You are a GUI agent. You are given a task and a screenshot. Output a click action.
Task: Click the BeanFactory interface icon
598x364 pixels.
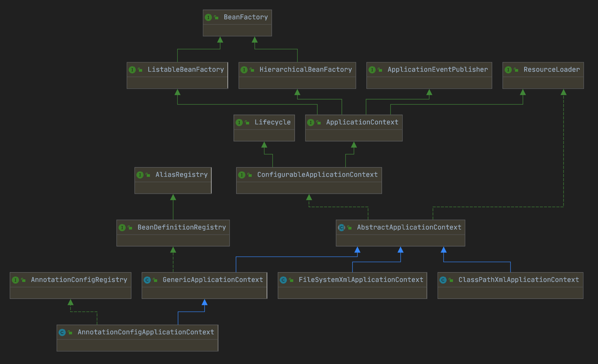coord(208,17)
